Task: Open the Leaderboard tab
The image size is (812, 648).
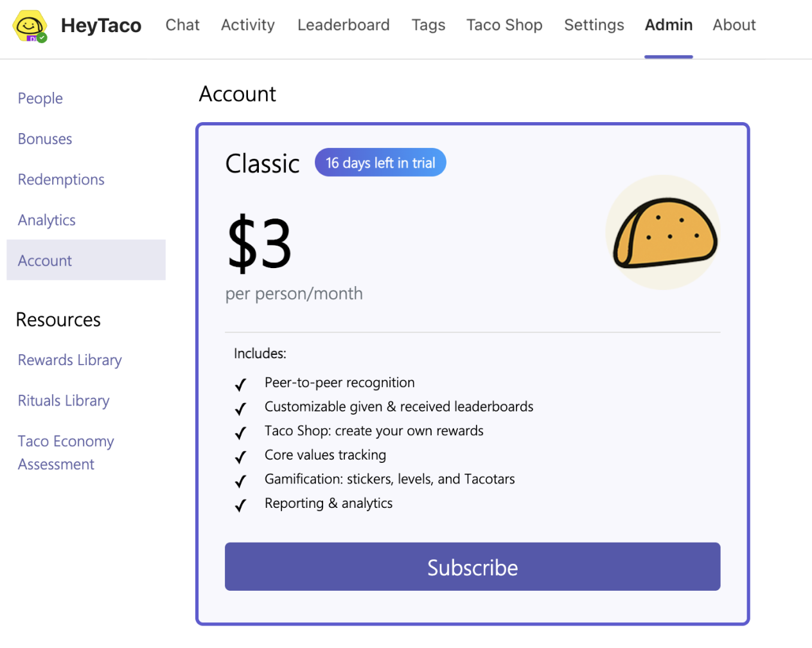Action: click(x=344, y=25)
